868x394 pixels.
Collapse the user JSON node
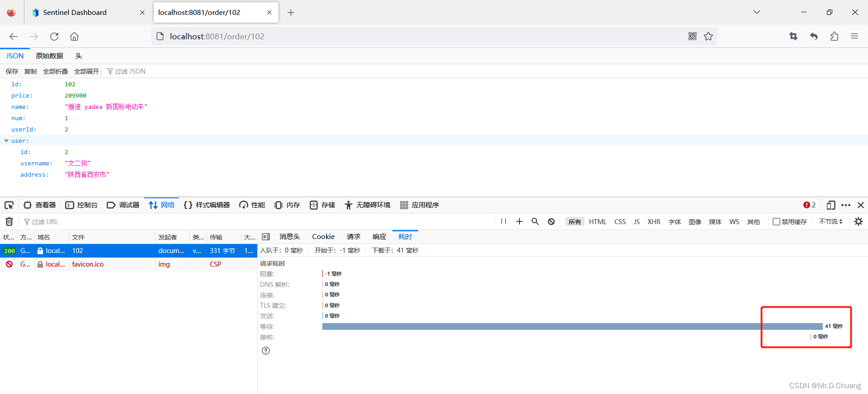coord(6,141)
